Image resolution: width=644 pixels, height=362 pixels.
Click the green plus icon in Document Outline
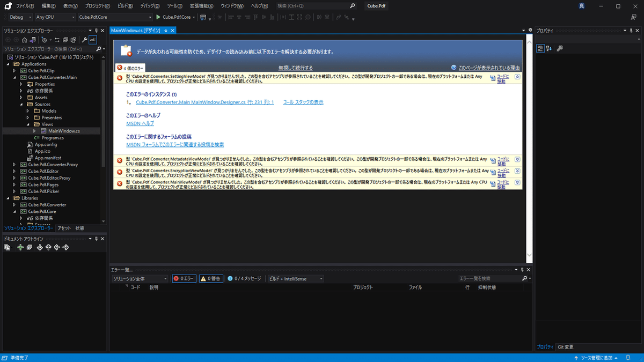(x=20, y=247)
